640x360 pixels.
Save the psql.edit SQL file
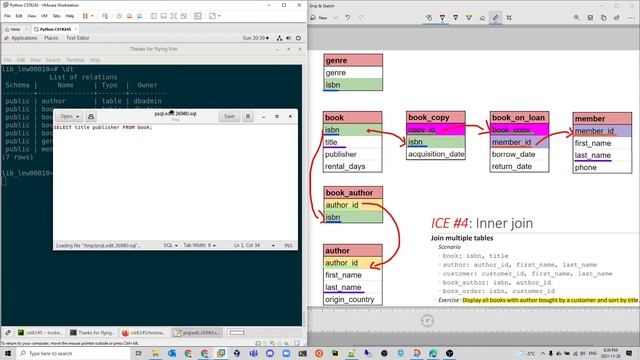click(x=229, y=116)
